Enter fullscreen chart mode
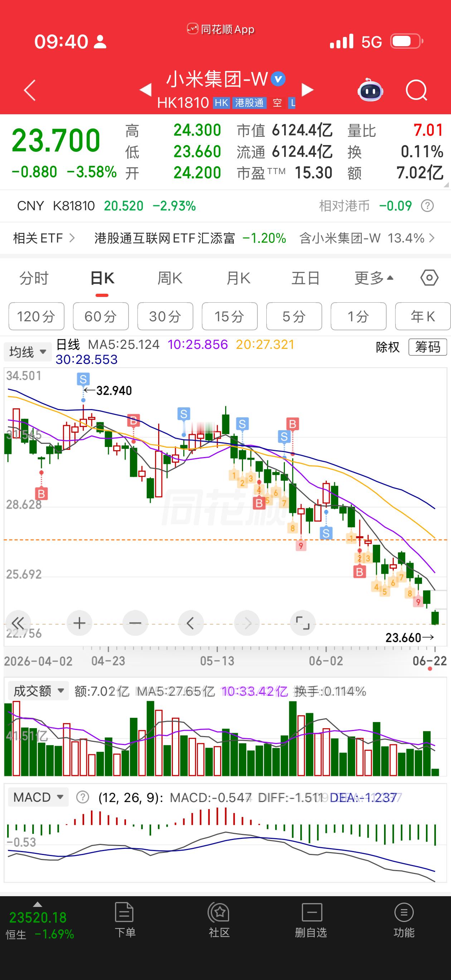 pos(303,623)
